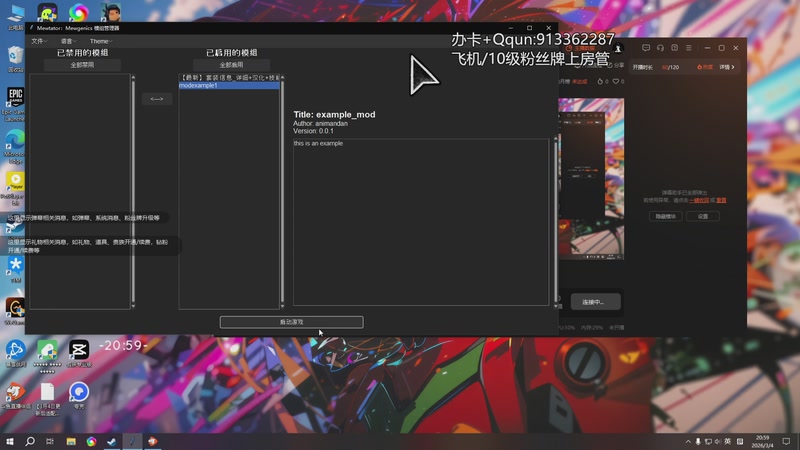Open Task View on the taskbar
800x450 pixels.
click(49, 441)
